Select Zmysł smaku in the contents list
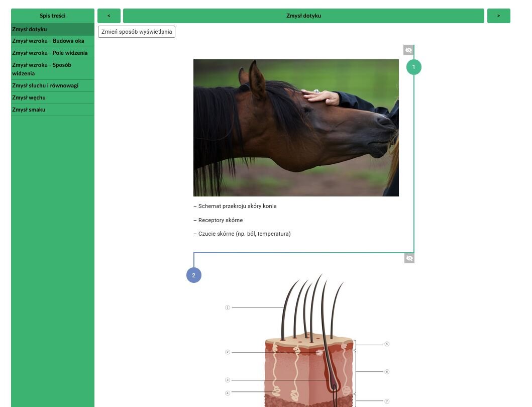The height and width of the screenshot is (407, 532). click(29, 110)
